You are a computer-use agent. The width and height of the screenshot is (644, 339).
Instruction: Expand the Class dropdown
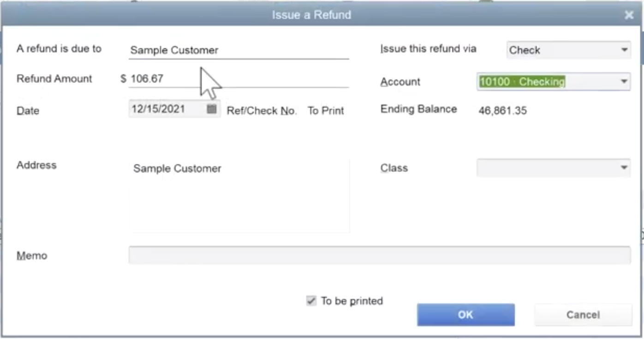[624, 168]
